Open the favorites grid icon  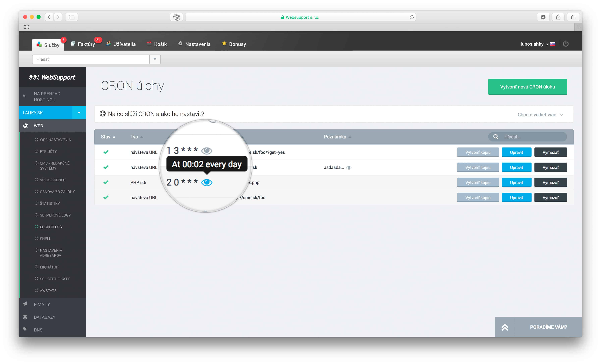tap(26, 27)
